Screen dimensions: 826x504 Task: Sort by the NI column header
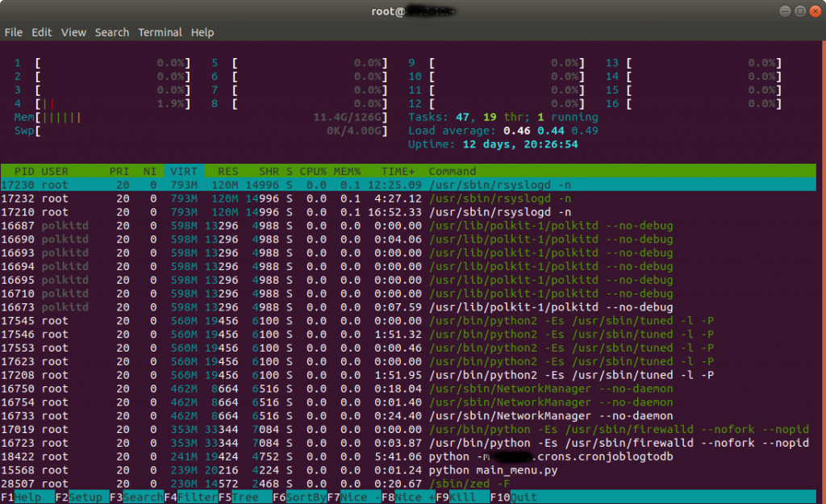pyautogui.click(x=149, y=171)
